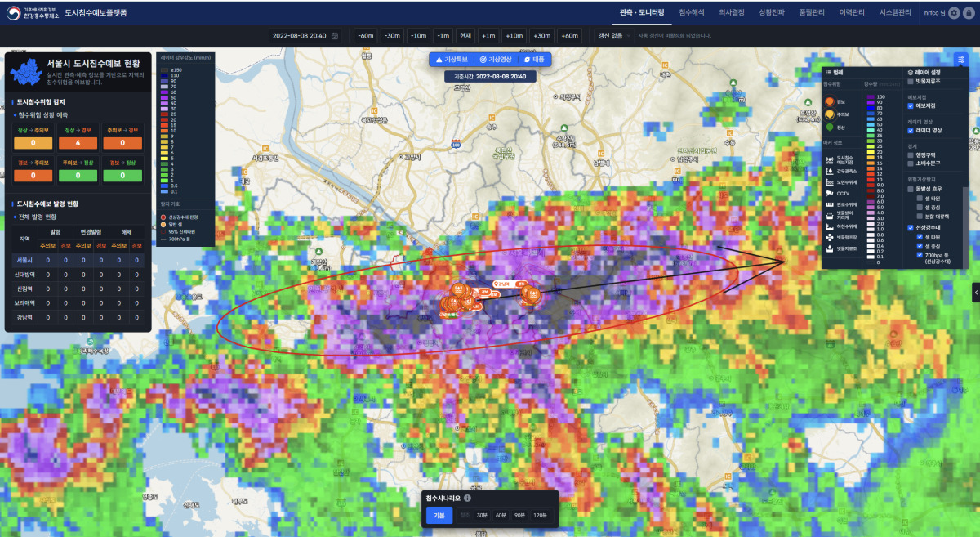The image size is (980, 537).
Task: Open the calendar icon beside the date field
Action: (335, 36)
